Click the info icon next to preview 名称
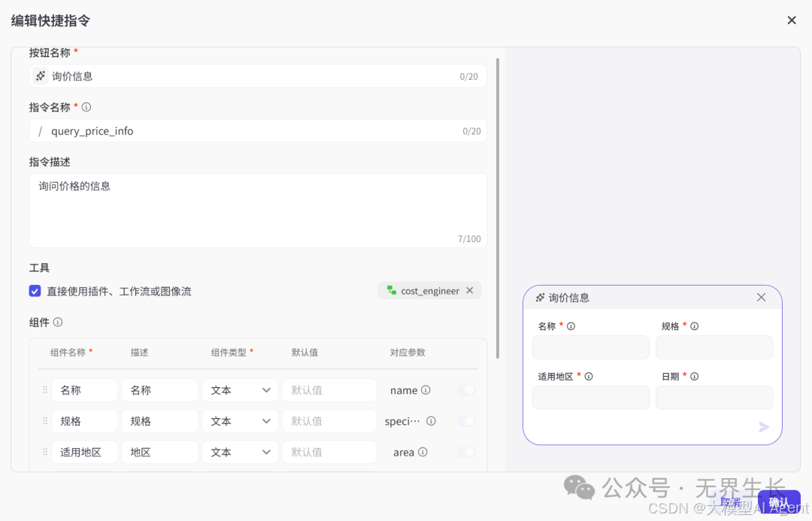The width and height of the screenshot is (812, 521). click(571, 326)
